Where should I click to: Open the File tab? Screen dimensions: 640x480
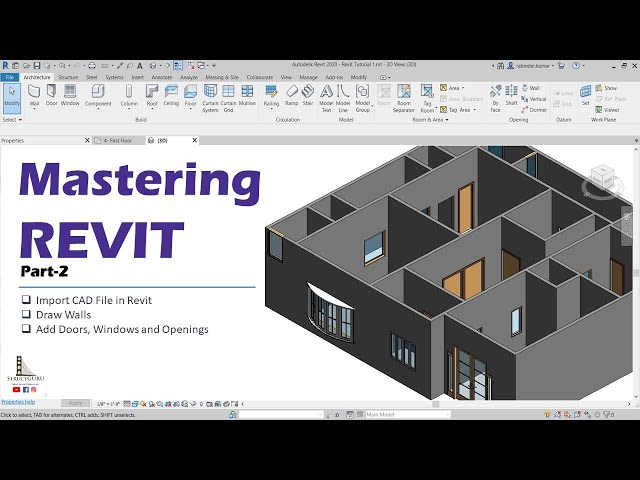[x=10, y=77]
